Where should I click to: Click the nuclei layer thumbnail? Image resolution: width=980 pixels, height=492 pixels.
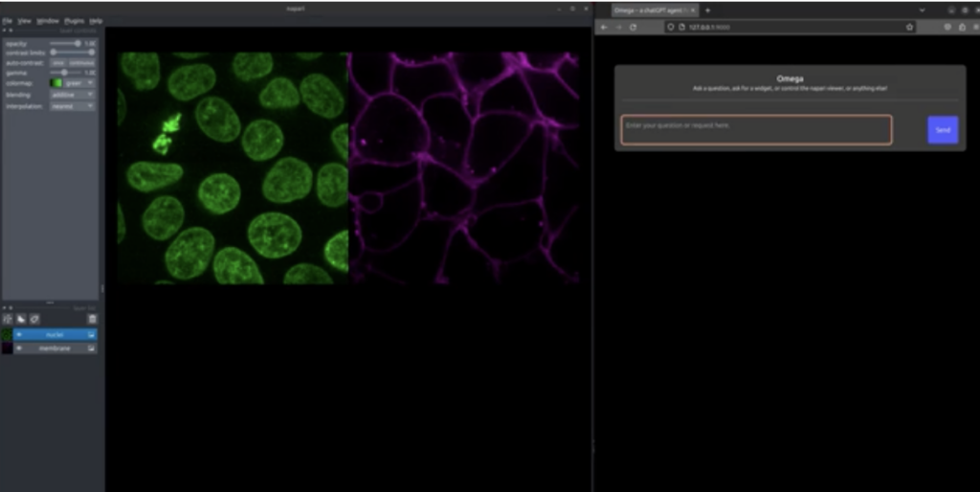pos(7,335)
